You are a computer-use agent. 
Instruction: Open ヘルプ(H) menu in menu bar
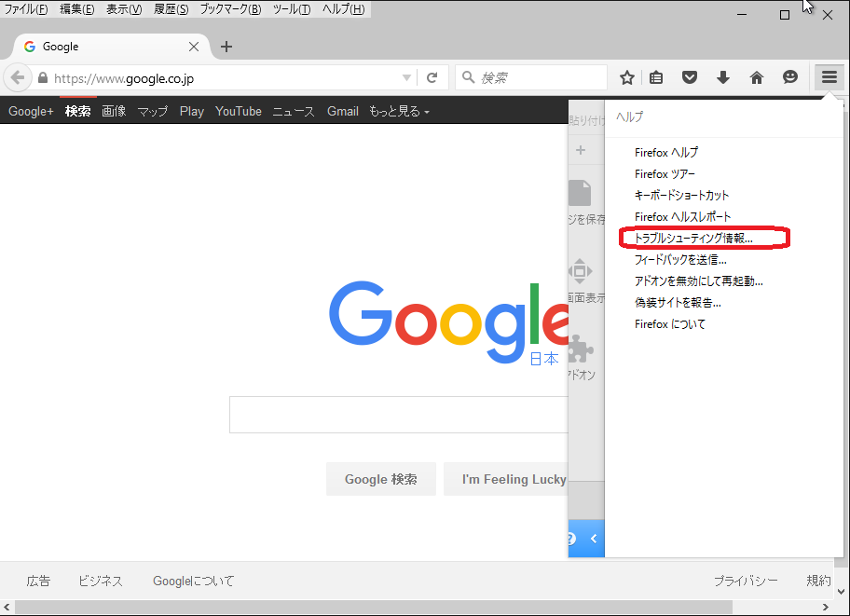click(x=344, y=8)
